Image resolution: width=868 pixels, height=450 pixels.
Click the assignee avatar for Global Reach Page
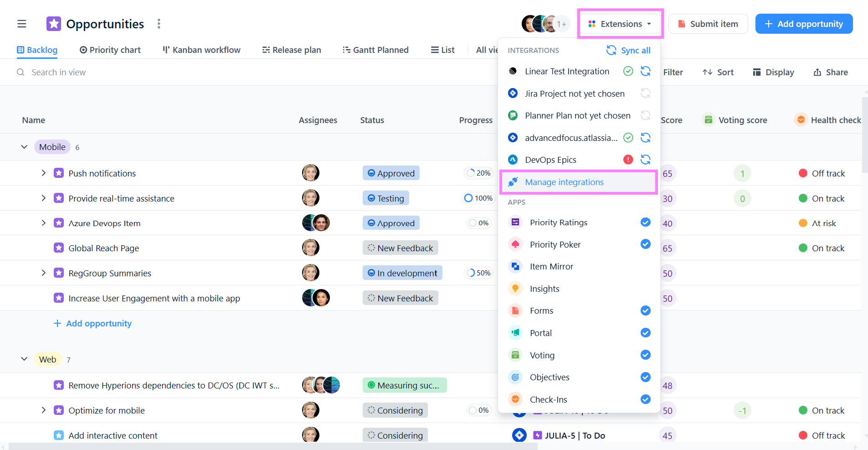(x=311, y=248)
